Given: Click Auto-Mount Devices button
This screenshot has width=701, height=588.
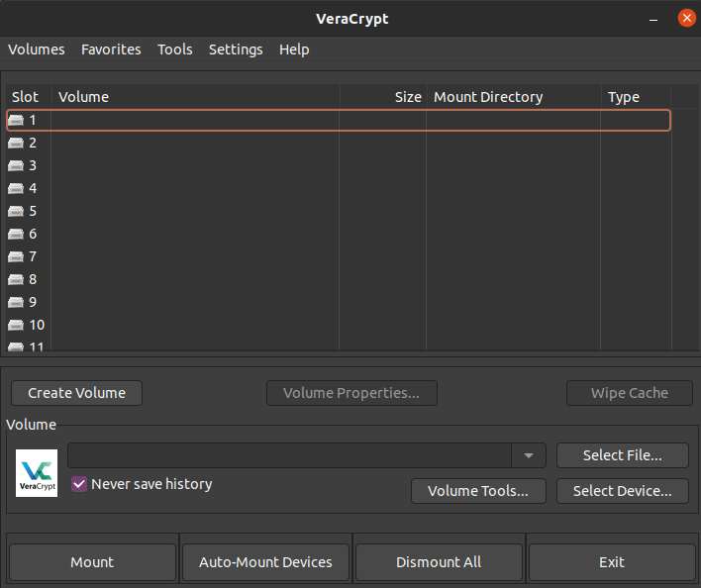Looking at the screenshot, I should (x=265, y=562).
